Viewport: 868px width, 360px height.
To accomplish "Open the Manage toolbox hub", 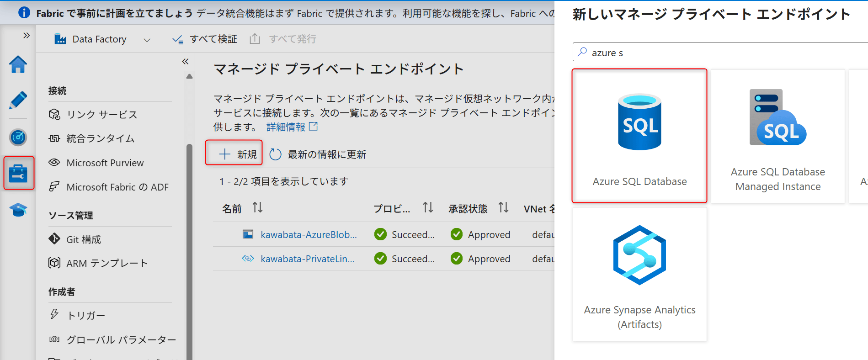I will click(x=18, y=173).
